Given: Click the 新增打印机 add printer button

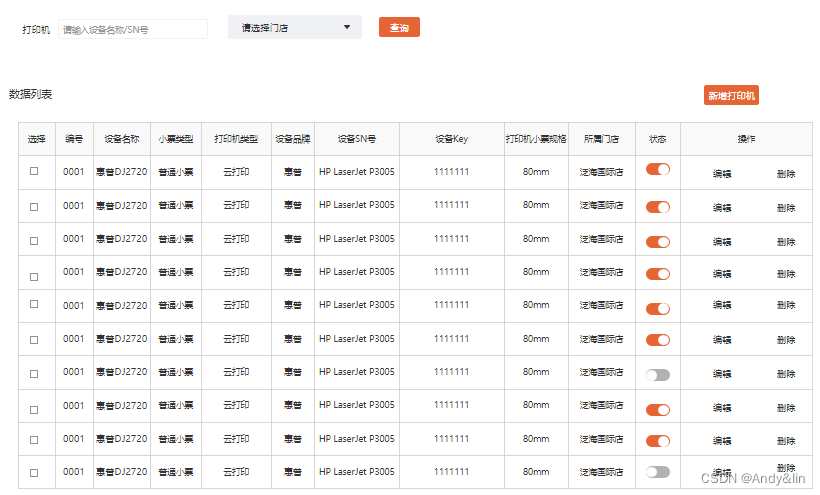Looking at the screenshot, I should click(x=731, y=96).
